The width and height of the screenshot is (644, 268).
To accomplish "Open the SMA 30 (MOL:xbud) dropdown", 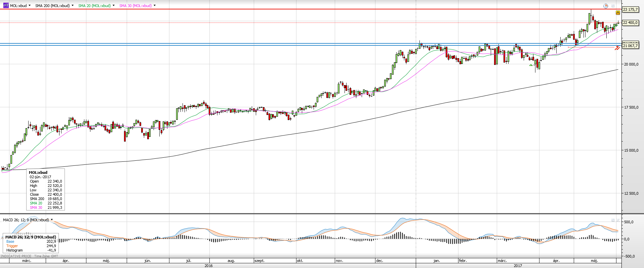I will click(x=155, y=6).
